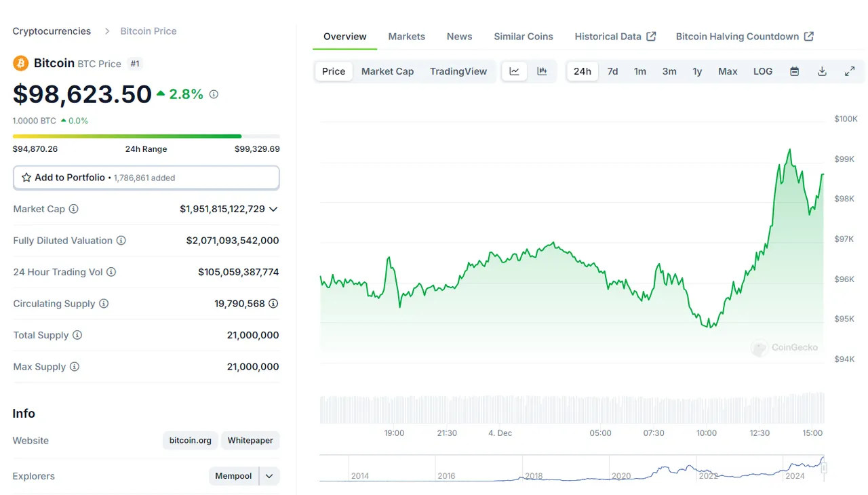Set chart range to 3m
The image size is (868, 495).
click(x=669, y=71)
